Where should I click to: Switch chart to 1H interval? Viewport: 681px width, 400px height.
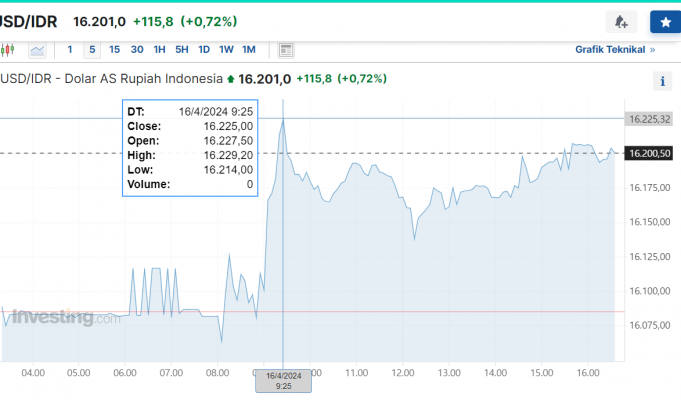[x=159, y=49]
